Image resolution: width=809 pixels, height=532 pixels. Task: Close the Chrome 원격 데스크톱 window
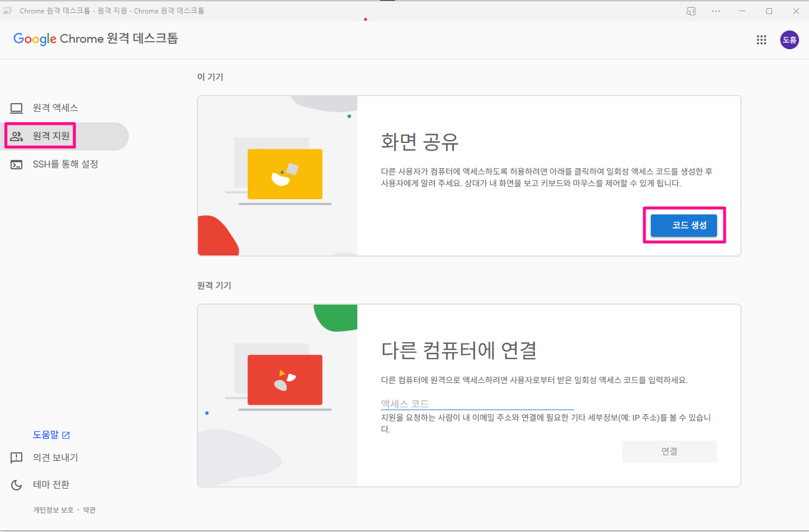click(796, 11)
